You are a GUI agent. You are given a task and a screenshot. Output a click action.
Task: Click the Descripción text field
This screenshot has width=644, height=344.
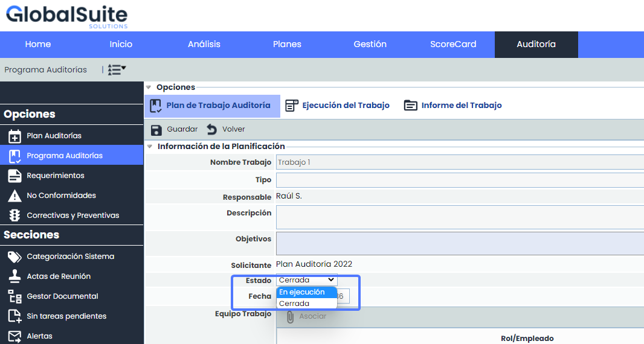459,217
